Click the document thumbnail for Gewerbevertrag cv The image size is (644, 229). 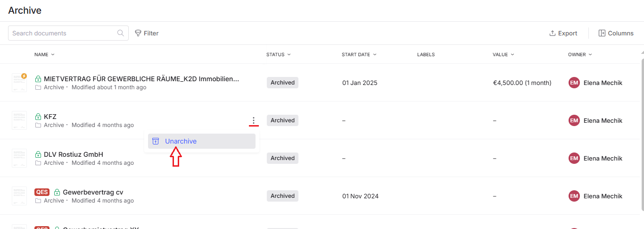[19, 196]
